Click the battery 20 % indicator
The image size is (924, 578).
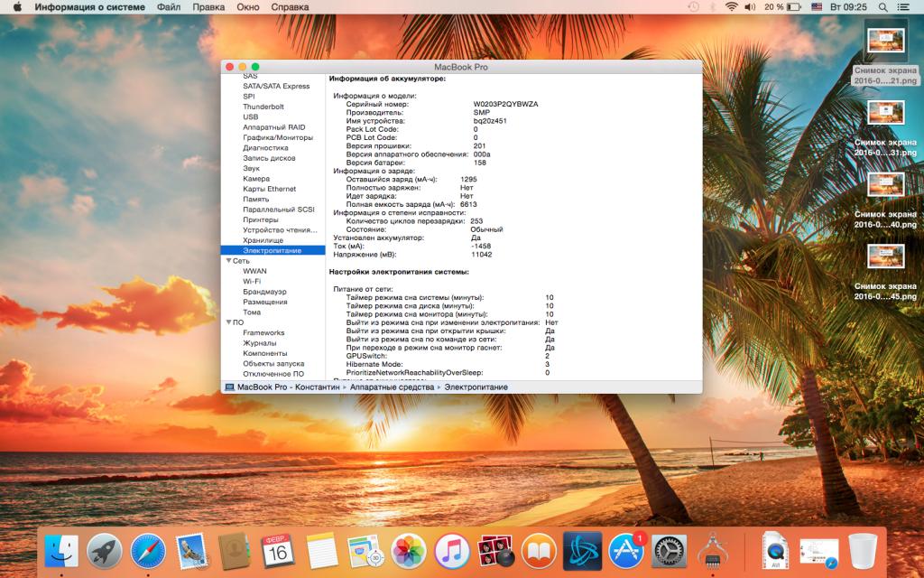[782, 7]
